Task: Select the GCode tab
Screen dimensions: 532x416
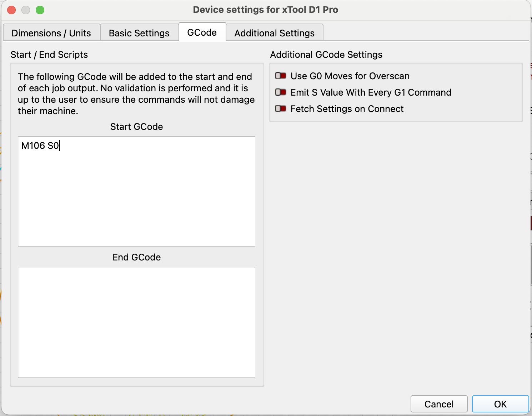Action: (202, 32)
